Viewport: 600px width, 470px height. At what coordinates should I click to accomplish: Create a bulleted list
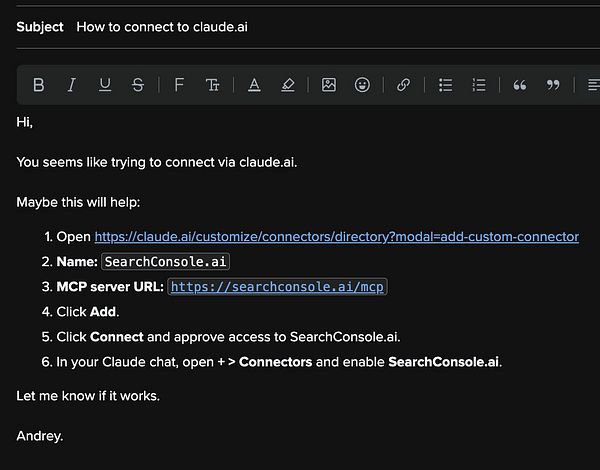tap(445, 85)
